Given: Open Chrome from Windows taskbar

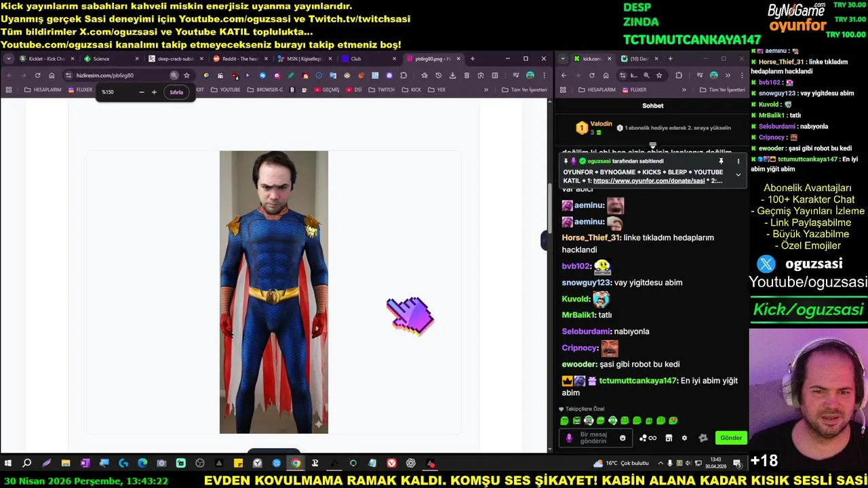Looking at the screenshot, I should [296, 464].
